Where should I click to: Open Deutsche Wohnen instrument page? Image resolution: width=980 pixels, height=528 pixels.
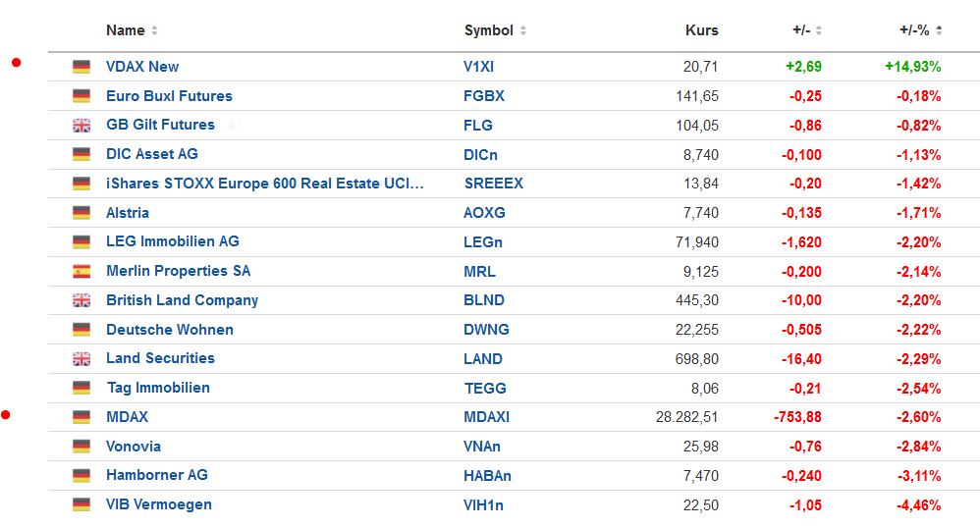(x=170, y=330)
